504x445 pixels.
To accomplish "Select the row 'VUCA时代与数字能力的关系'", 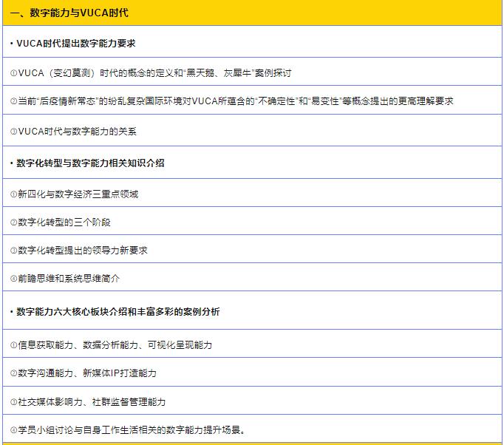I will click(x=252, y=130).
